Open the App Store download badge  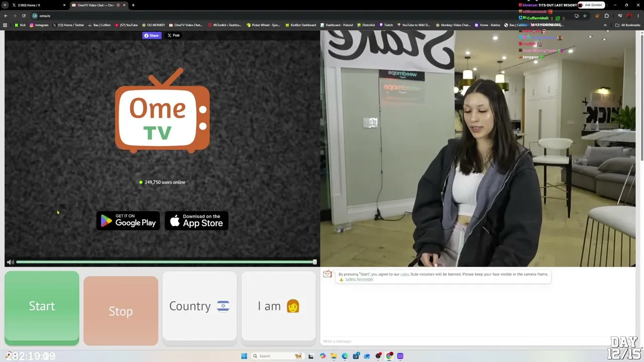point(197,221)
